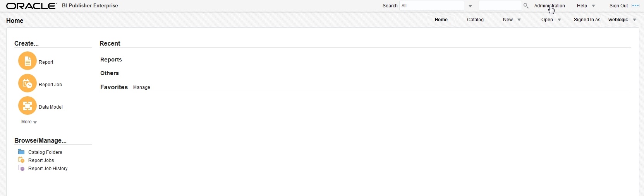This screenshot has height=196, width=644.
Task: Click the Sign Out link
Action: pyautogui.click(x=618, y=6)
